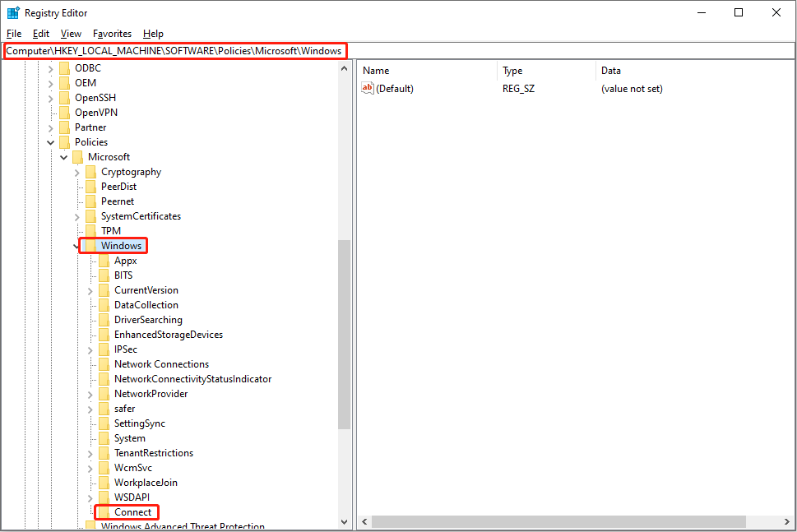This screenshot has width=797, height=532.
Task: Click the TPM folder icon
Action: tap(91, 231)
